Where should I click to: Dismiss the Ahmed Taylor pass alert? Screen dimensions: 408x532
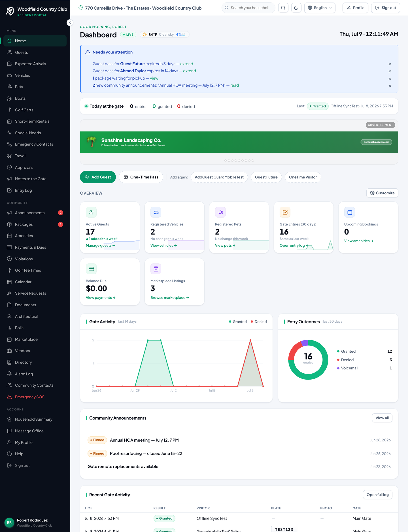click(x=390, y=71)
